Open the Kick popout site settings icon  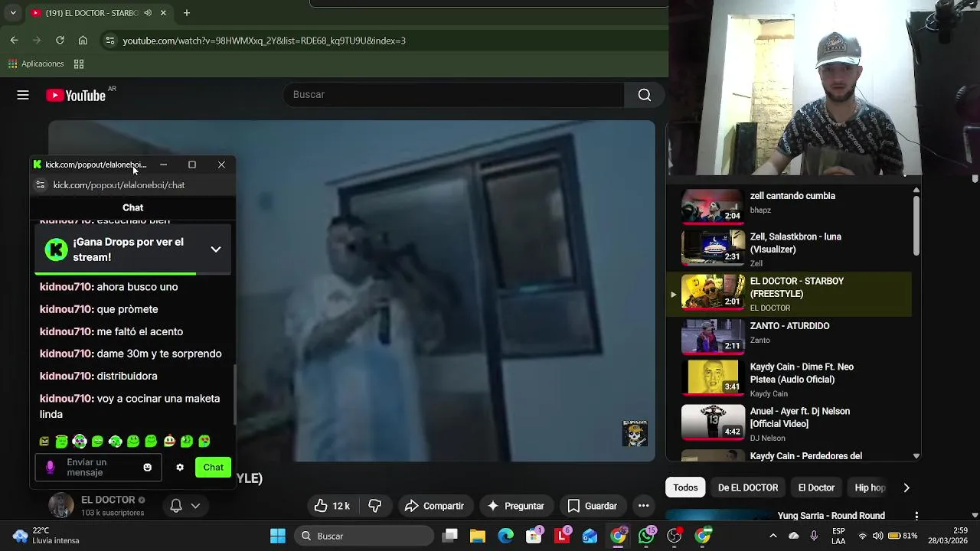(41, 185)
